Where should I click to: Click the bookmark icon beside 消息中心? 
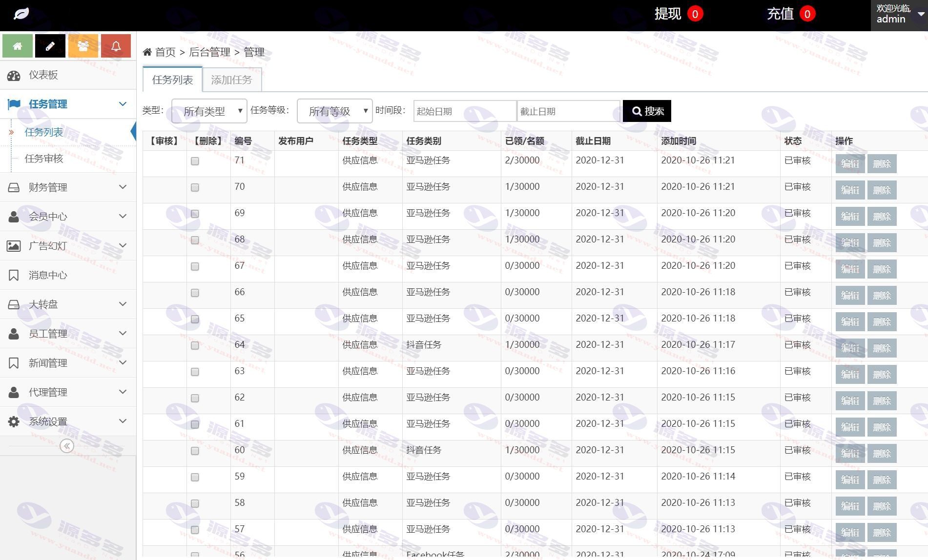(x=14, y=275)
